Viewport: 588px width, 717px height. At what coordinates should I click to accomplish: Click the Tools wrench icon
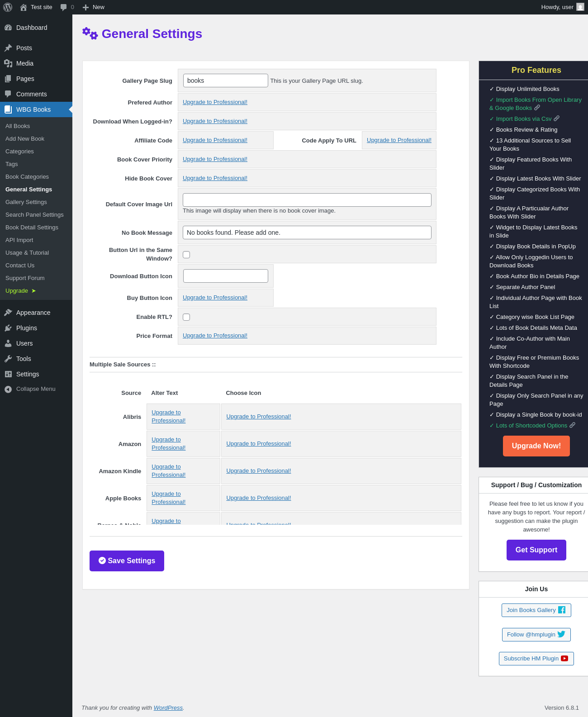8,359
